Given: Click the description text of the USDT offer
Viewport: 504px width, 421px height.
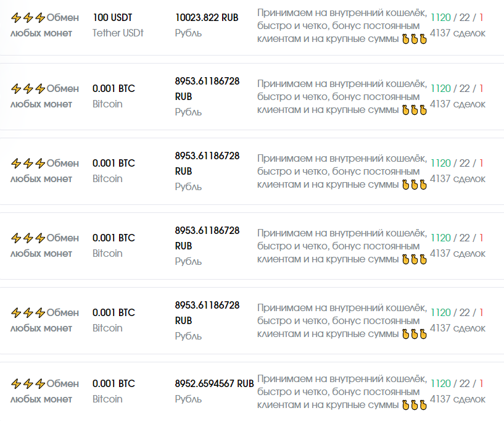Looking at the screenshot, I should pos(341,25).
